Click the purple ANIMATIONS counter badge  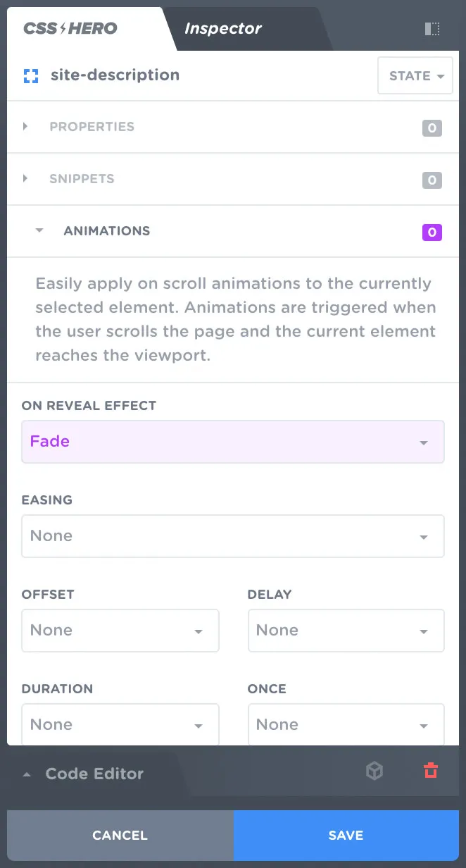(432, 232)
